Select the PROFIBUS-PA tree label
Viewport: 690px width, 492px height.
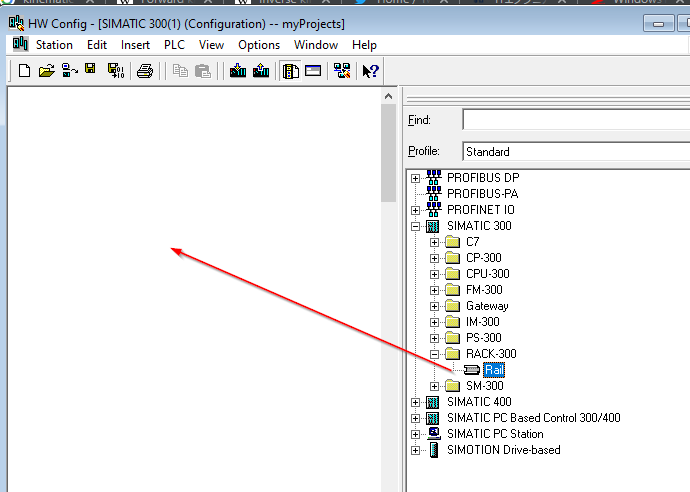(482, 194)
